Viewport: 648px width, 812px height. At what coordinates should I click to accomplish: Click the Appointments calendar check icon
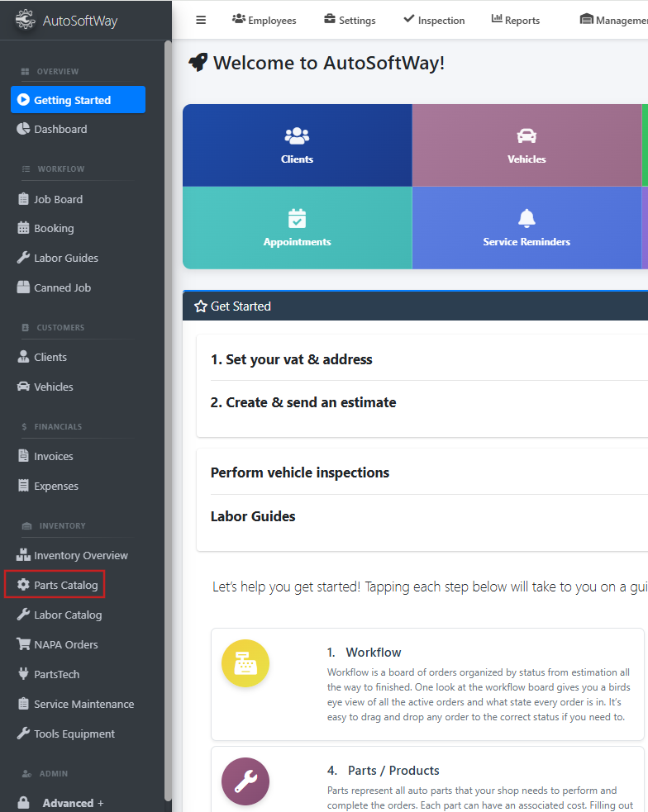point(297,218)
